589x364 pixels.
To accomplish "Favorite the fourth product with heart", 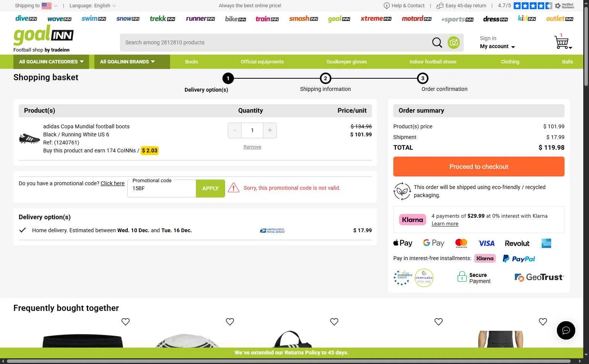I will click(x=438, y=322).
